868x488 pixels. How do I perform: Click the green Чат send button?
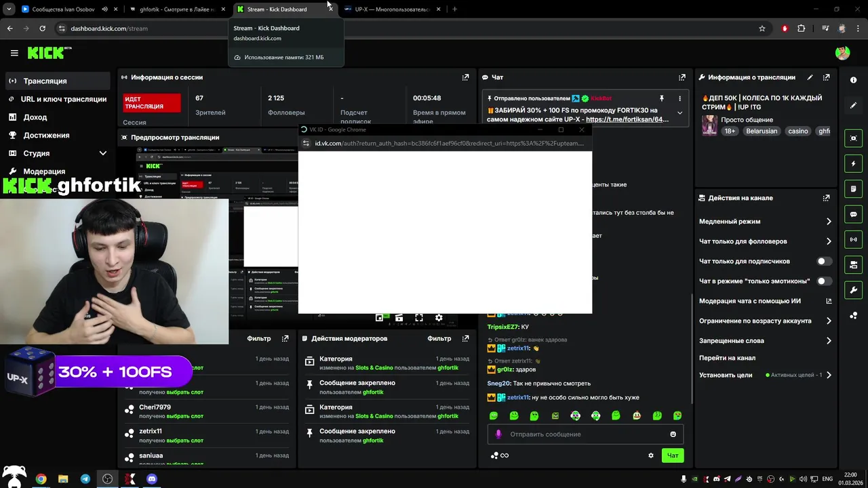tap(673, 455)
